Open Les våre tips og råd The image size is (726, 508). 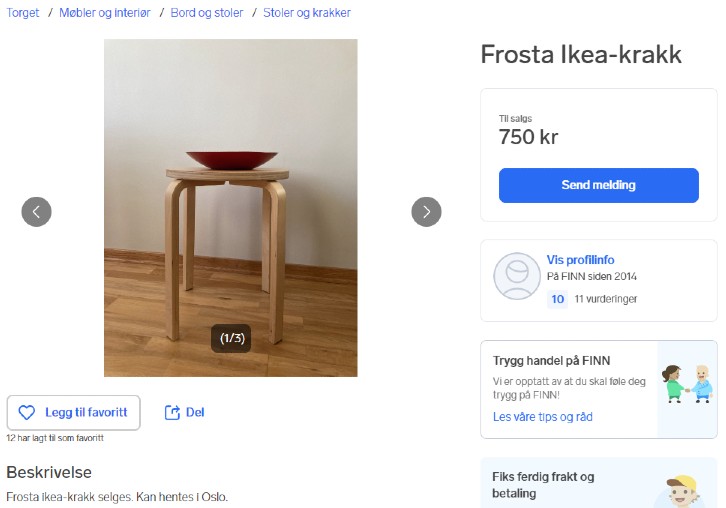(542, 416)
